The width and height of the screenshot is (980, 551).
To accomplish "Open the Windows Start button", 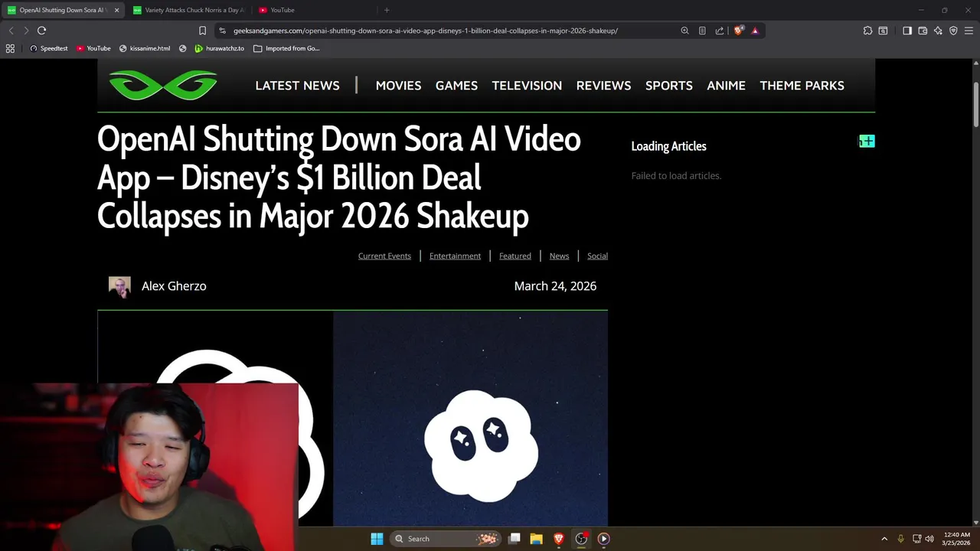I will 377,539.
